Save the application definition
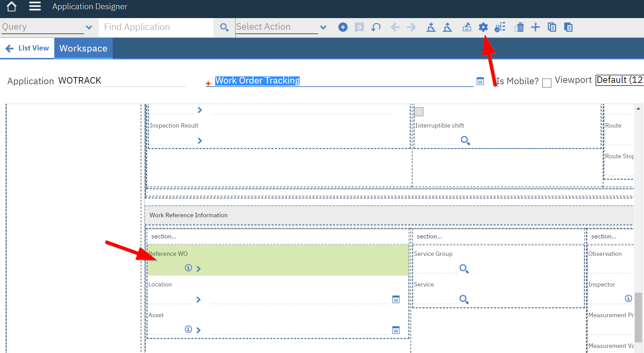 click(x=359, y=27)
